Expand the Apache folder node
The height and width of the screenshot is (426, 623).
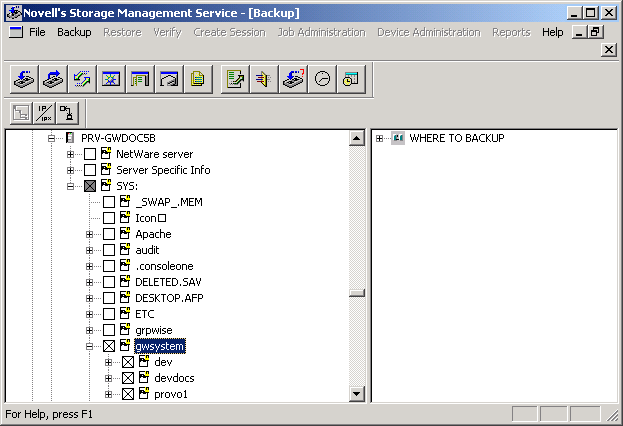89,234
